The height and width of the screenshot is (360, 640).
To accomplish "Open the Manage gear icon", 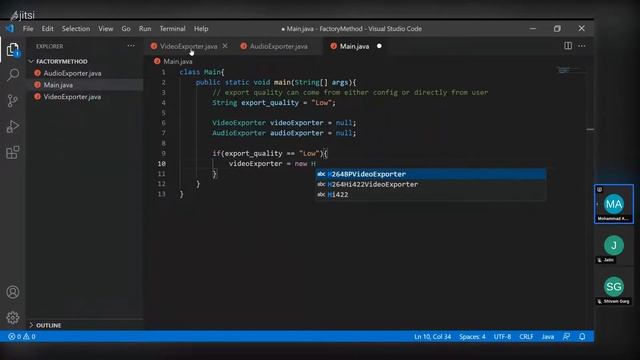I will coord(13,317).
